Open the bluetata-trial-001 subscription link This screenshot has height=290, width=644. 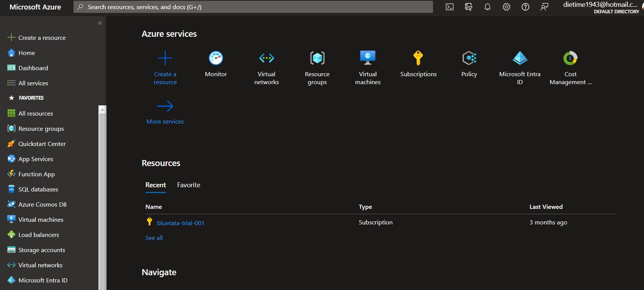pyautogui.click(x=181, y=223)
